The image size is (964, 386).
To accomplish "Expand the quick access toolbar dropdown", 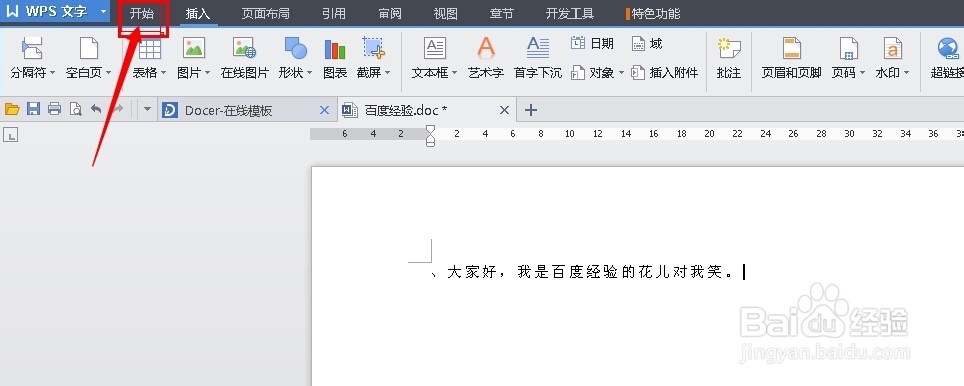I will [x=147, y=110].
